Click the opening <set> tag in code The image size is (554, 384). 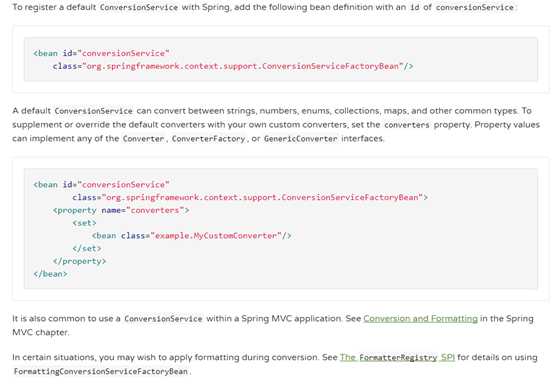click(x=84, y=223)
